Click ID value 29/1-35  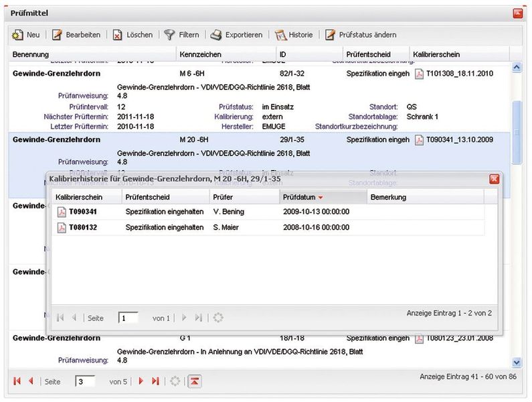tap(292, 140)
